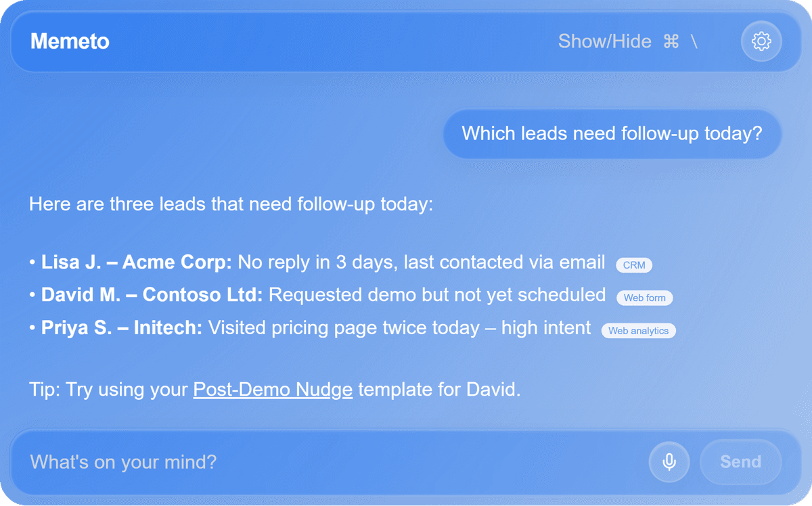
Task: Click the Priya S. – Initech lead name
Action: click(x=121, y=328)
